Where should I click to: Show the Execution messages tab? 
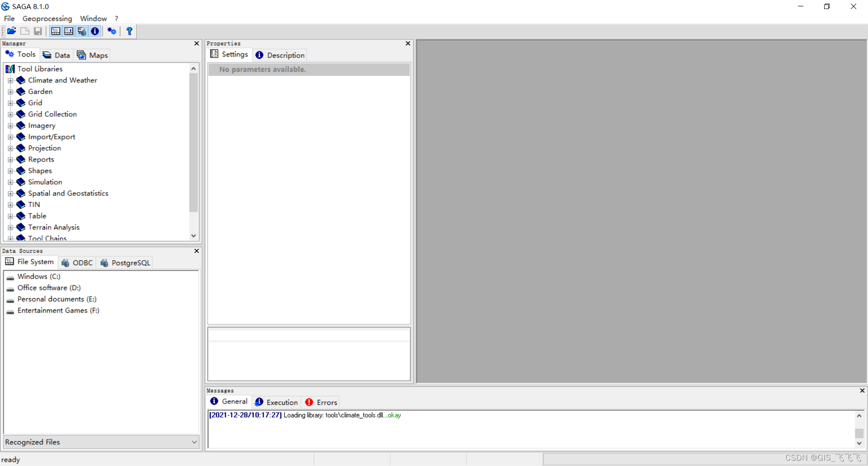coord(276,402)
